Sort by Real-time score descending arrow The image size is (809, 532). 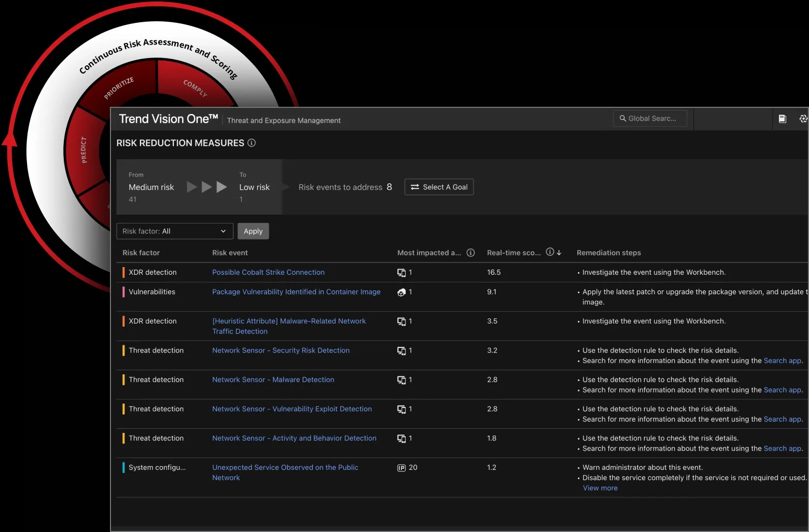[559, 253]
